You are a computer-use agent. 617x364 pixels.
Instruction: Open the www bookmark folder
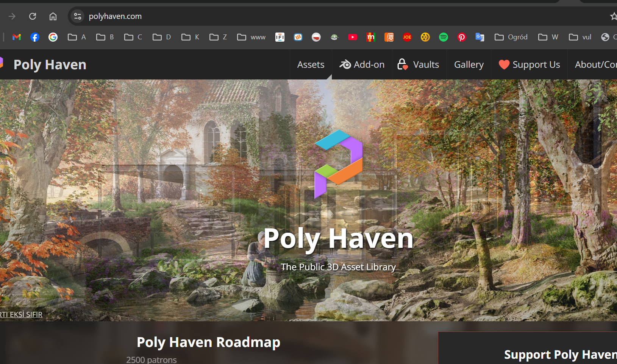[251, 37]
